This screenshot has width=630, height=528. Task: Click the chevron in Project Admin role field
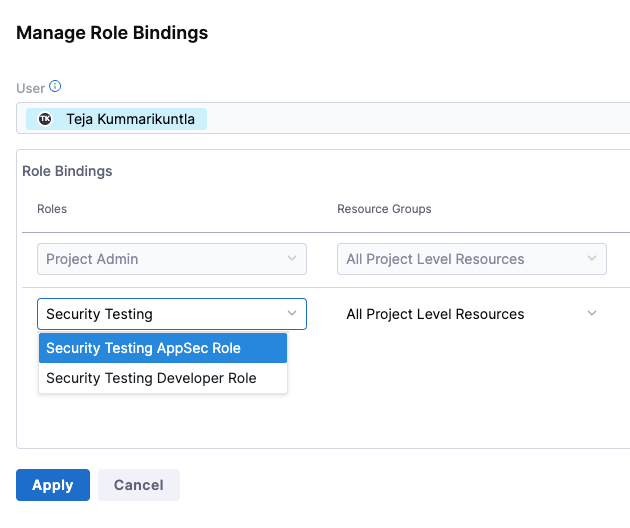(x=292, y=259)
